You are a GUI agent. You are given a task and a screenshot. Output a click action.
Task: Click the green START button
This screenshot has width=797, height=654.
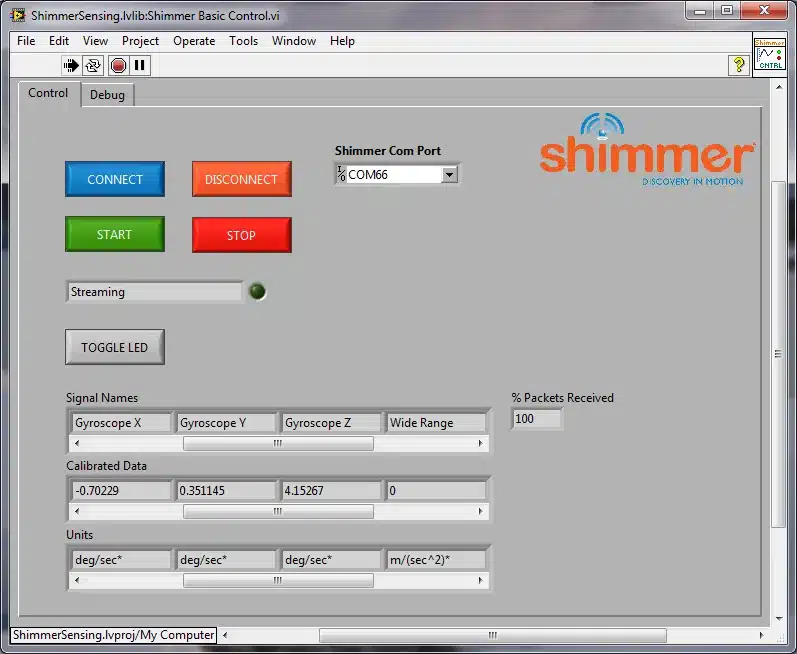click(115, 234)
